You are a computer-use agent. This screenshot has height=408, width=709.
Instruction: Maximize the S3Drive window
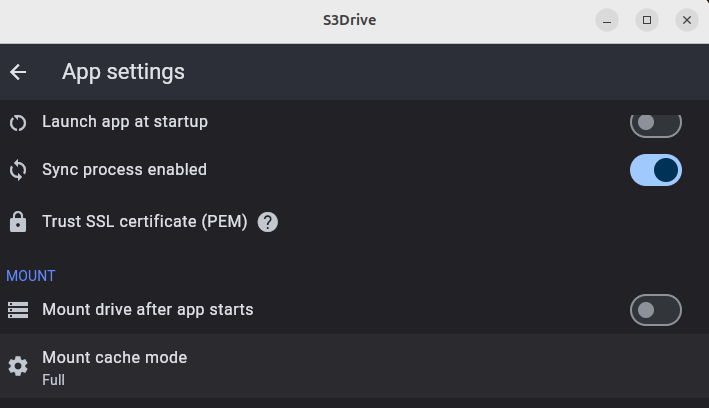pyautogui.click(x=647, y=20)
